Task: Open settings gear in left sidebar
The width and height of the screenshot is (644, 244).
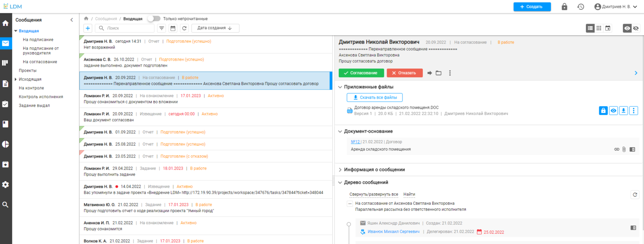Action: pos(6,185)
